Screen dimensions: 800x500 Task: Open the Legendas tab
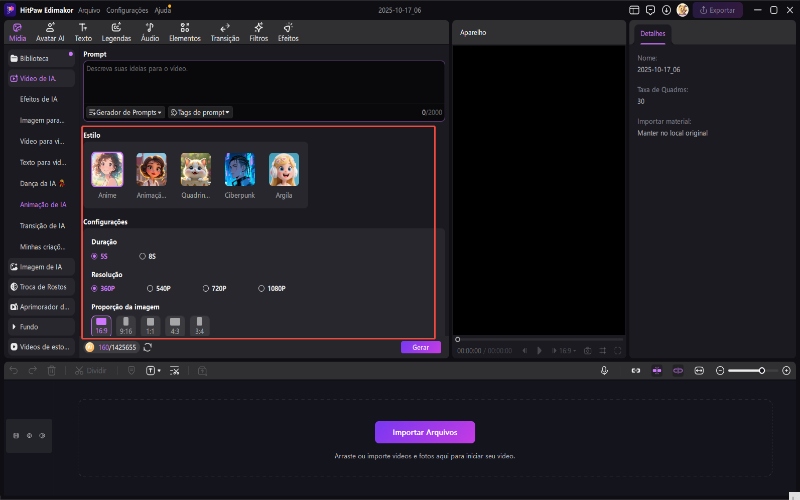pos(116,32)
